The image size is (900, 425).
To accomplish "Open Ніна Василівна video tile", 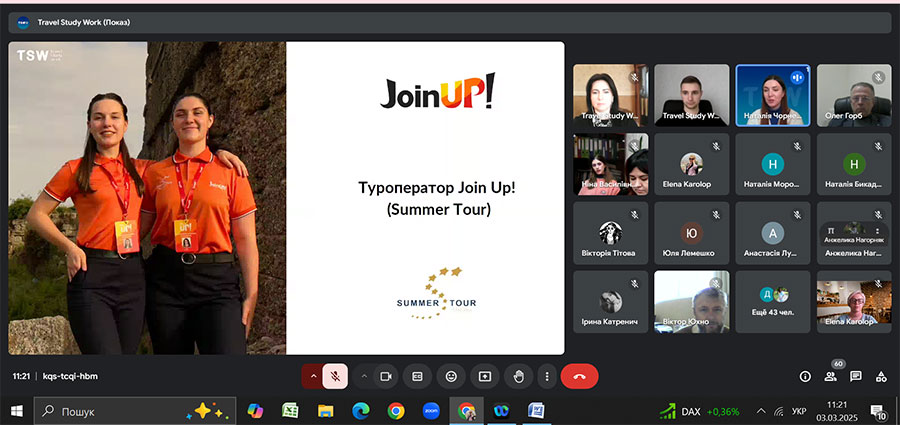I will point(611,164).
